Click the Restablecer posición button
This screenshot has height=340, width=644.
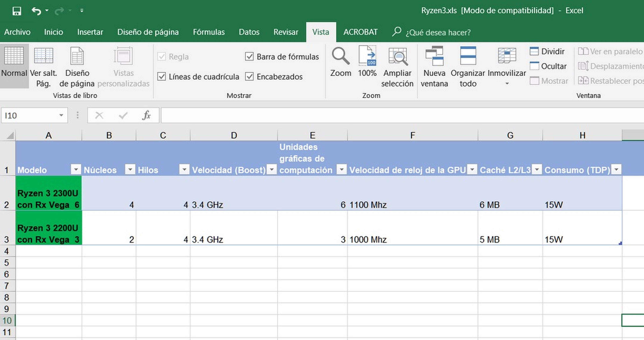611,81
